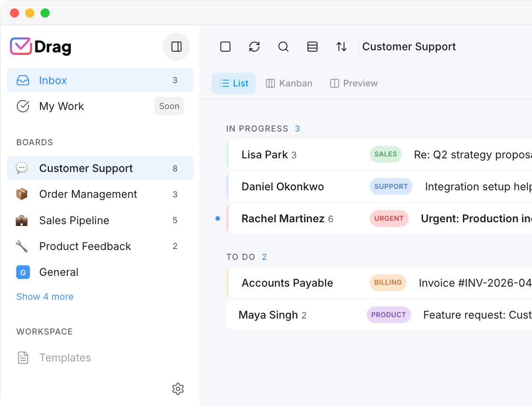Click the SALES tag on Lisa Park
The width and height of the screenshot is (532, 406).
click(x=386, y=154)
